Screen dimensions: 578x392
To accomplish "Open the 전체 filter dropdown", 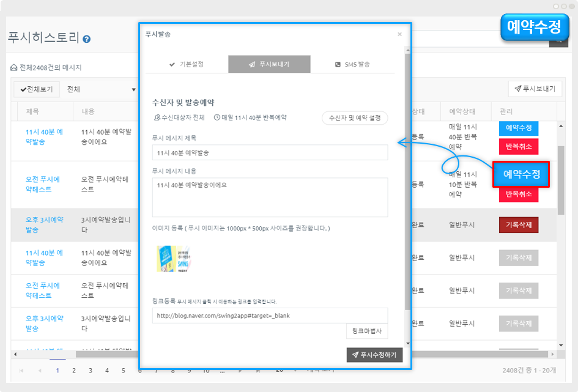I will point(102,89).
